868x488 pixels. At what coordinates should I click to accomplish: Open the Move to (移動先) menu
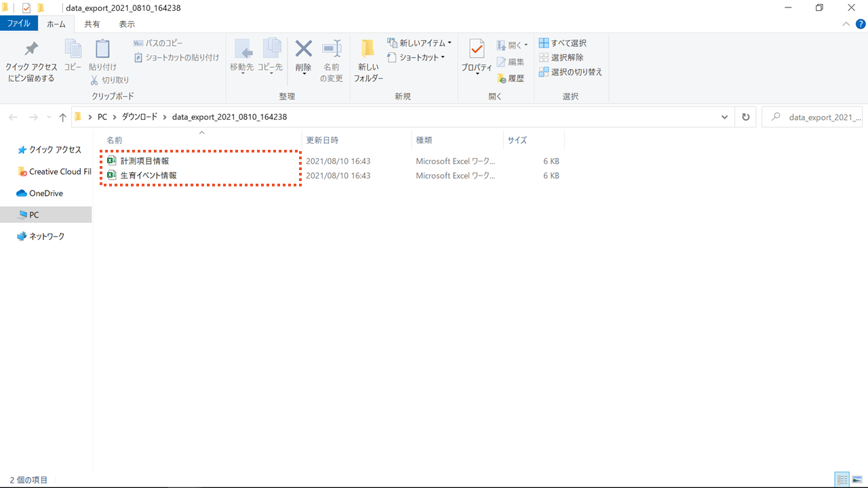[242, 56]
